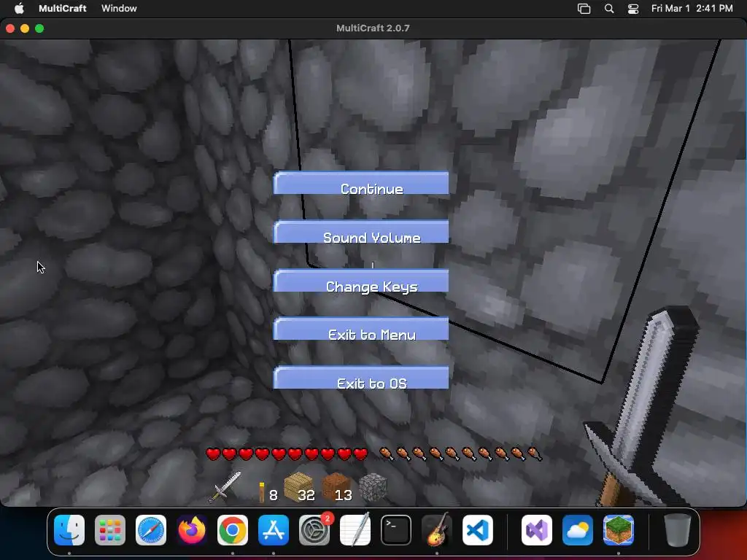The width and height of the screenshot is (747, 560).
Task: Choose Exit to Menu
Action: pos(360,329)
